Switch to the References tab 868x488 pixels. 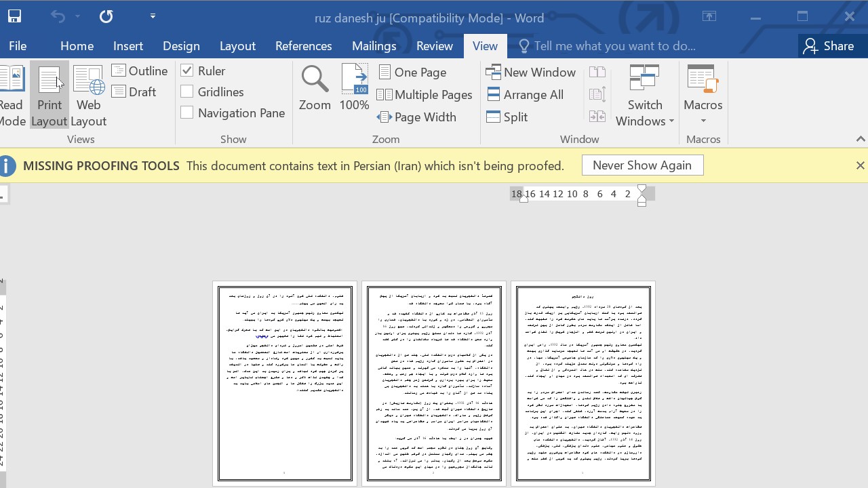[x=303, y=46]
